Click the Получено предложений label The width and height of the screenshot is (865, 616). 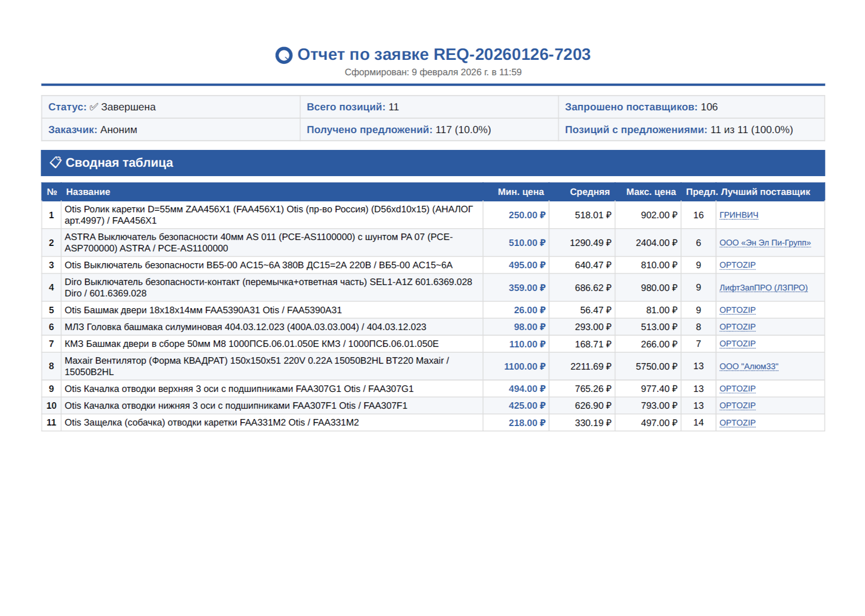tap(369, 130)
